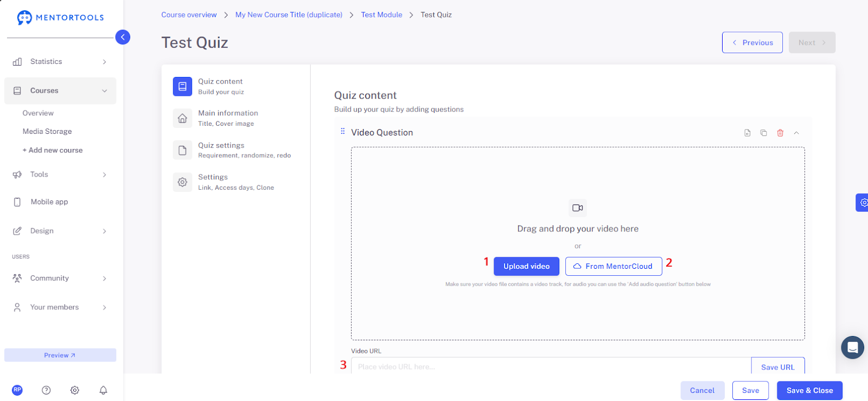Expand the Your members menu chevron
This screenshot has width=868, height=401.
tap(104, 307)
